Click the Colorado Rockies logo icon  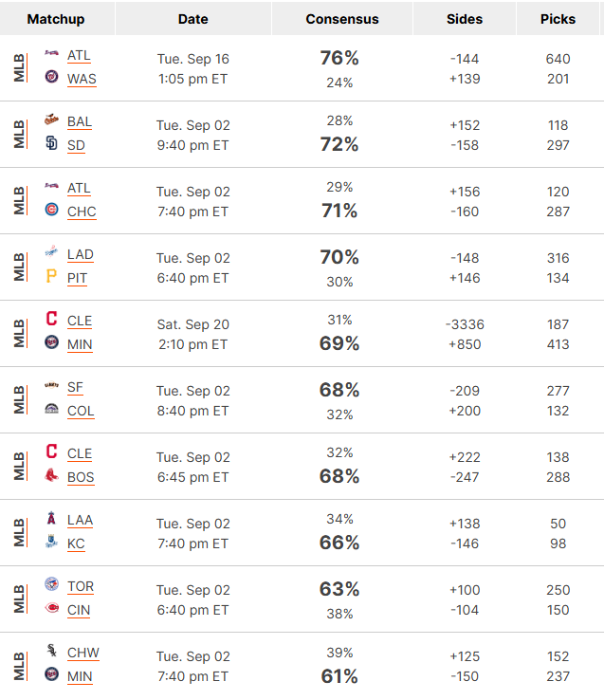pyautogui.click(x=51, y=409)
